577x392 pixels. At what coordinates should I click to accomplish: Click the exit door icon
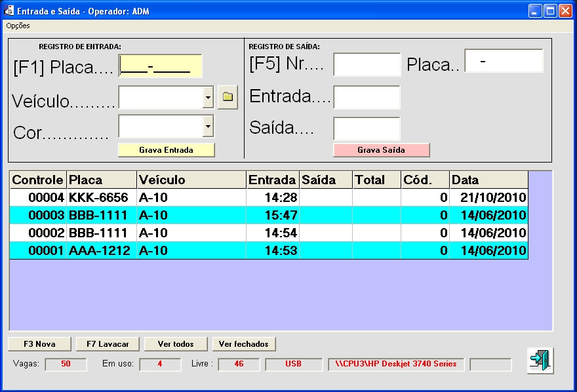(540, 361)
